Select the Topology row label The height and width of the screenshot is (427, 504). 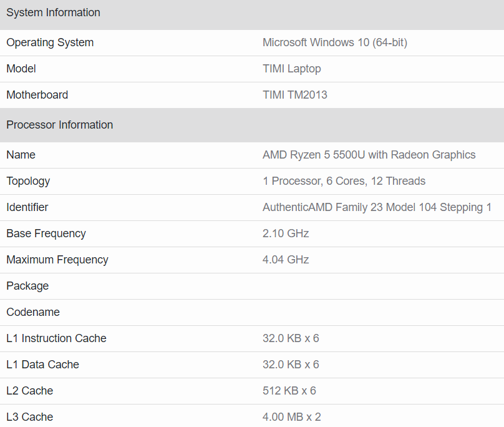(x=28, y=181)
